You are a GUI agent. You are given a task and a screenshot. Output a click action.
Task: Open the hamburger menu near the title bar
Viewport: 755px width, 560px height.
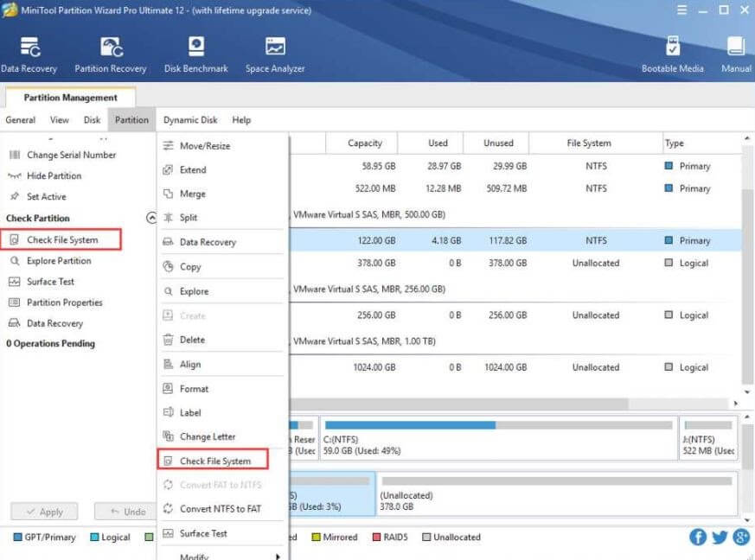682,10
